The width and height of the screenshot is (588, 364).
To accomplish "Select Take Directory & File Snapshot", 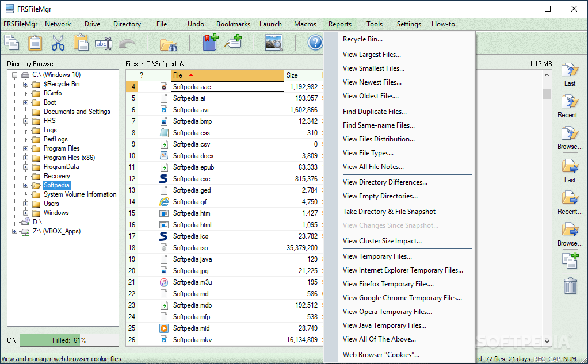I will coord(389,212).
